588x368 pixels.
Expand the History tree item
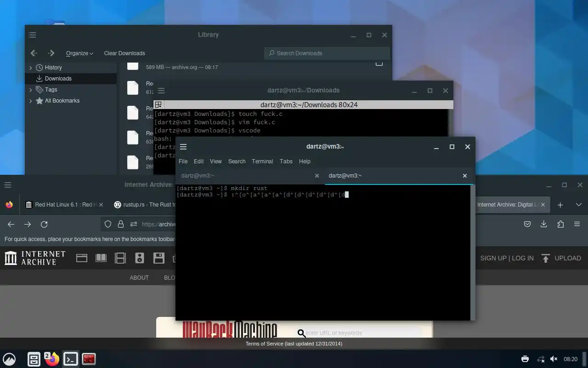[31, 68]
